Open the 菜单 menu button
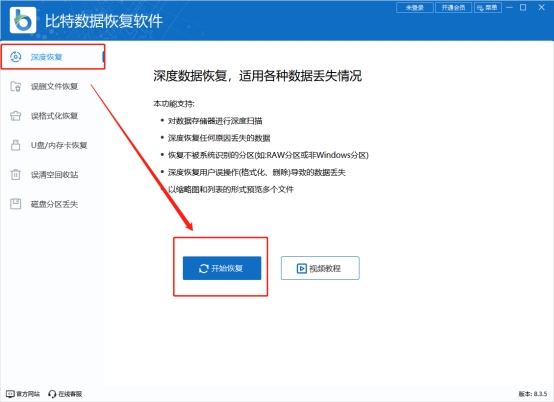The image size is (554, 402). 488,7
